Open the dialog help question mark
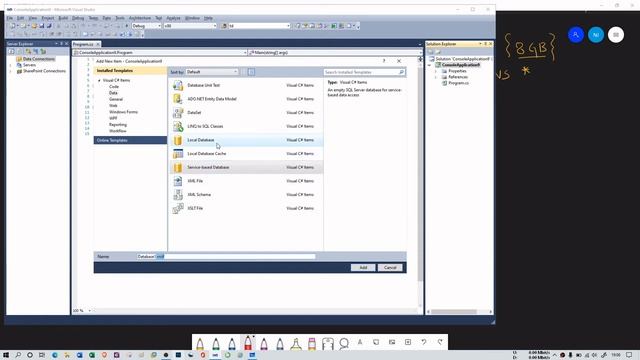This screenshot has width=640, height=360. pyautogui.click(x=384, y=61)
